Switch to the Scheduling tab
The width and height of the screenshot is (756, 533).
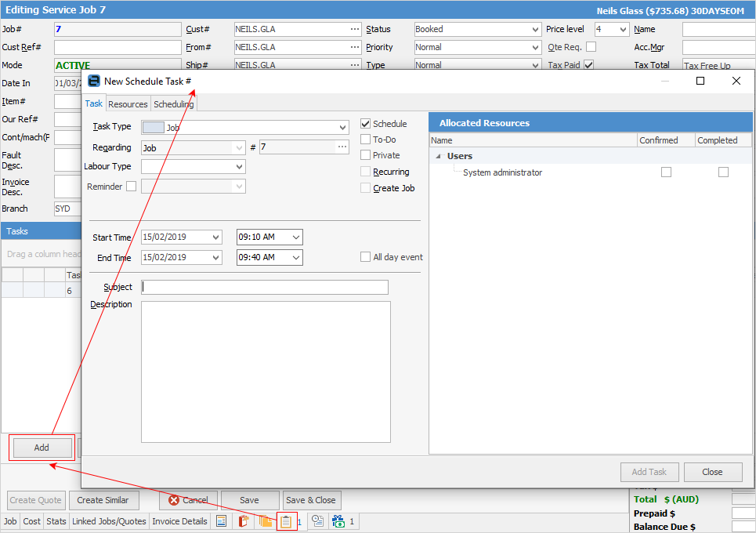(x=174, y=104)
